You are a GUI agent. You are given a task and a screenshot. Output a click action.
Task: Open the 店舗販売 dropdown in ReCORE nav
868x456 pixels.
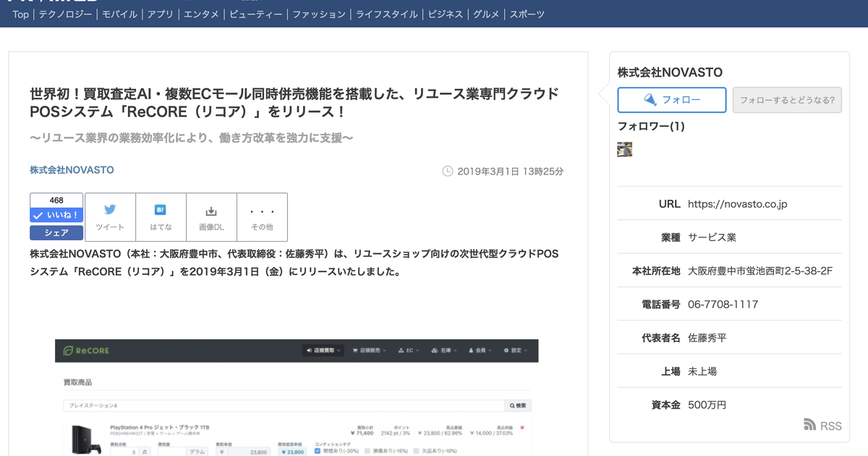(369, 351)
